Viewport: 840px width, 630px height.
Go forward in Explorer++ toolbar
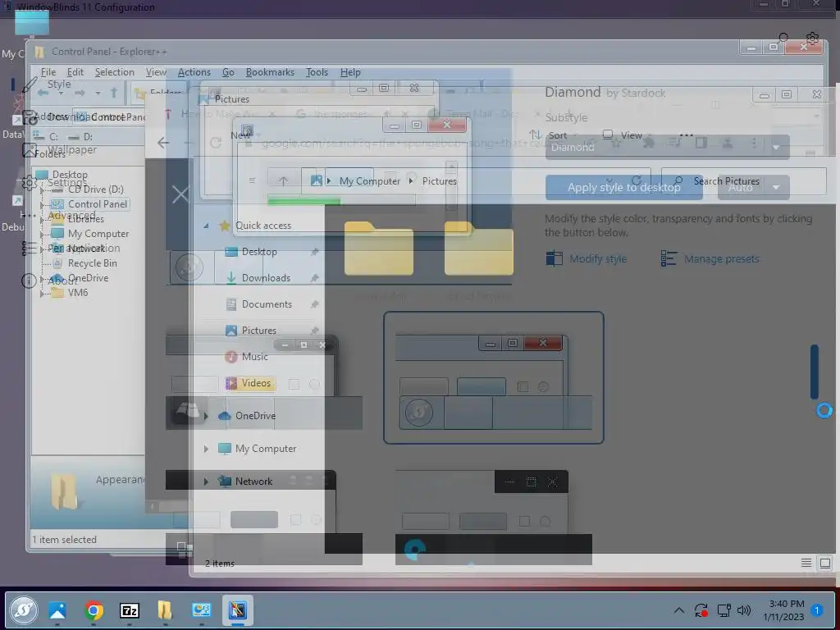80,93
